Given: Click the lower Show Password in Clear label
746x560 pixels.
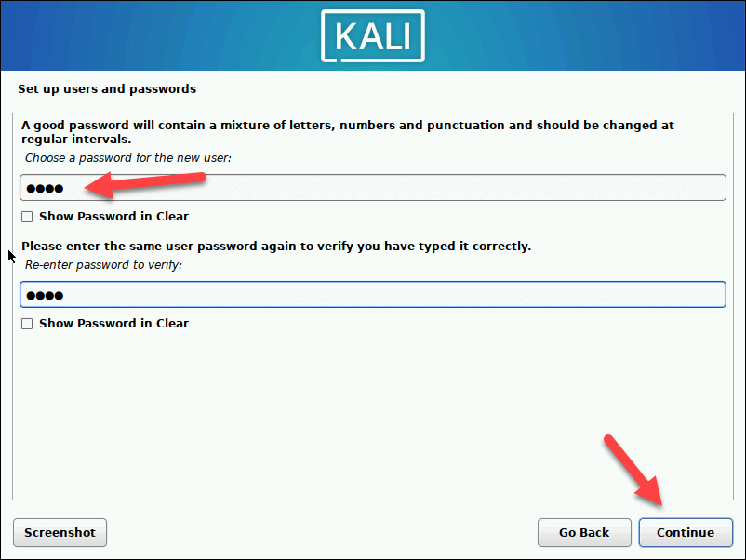Looking at the screenshot, I should click(113, 324).
